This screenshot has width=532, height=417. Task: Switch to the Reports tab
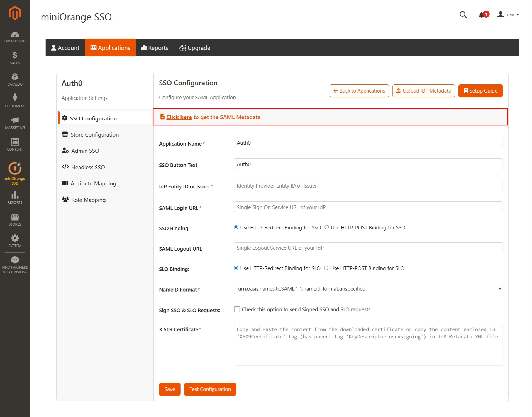[154, 48]
